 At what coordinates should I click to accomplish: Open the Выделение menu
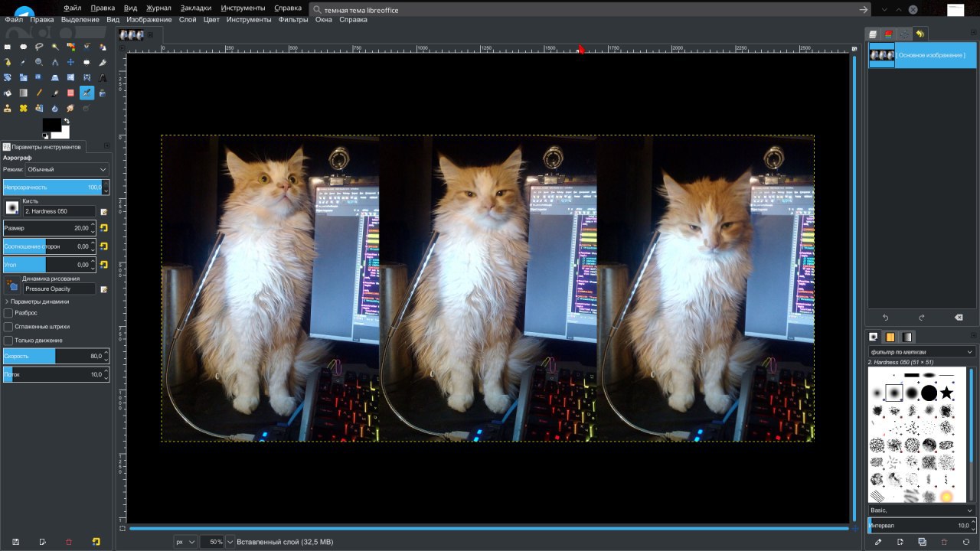click(80, 20)
